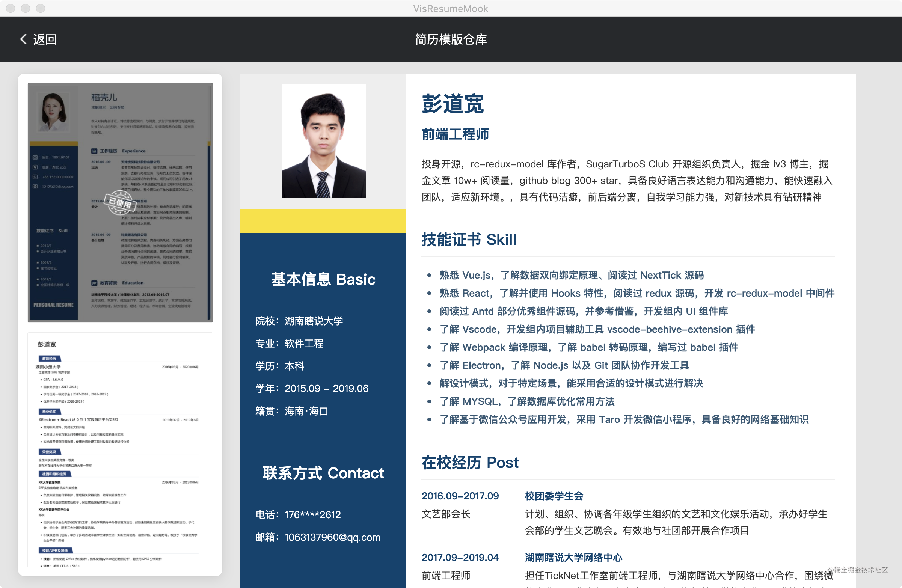This screenshot has height=588, width=902.
Task: Select the 彭道宽 white resume template thumbnail
Action: [x=120, y=449]
